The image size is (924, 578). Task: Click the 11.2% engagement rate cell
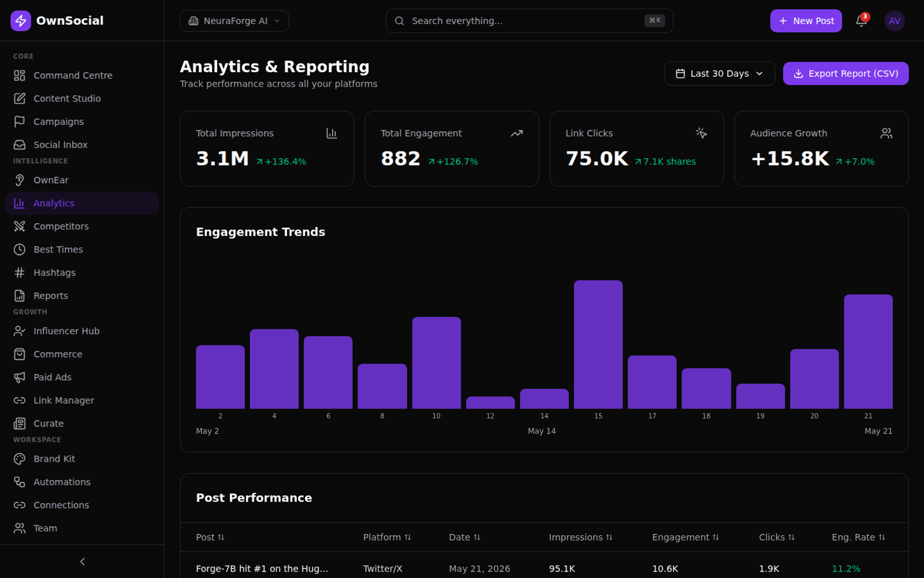pos(846,569)
